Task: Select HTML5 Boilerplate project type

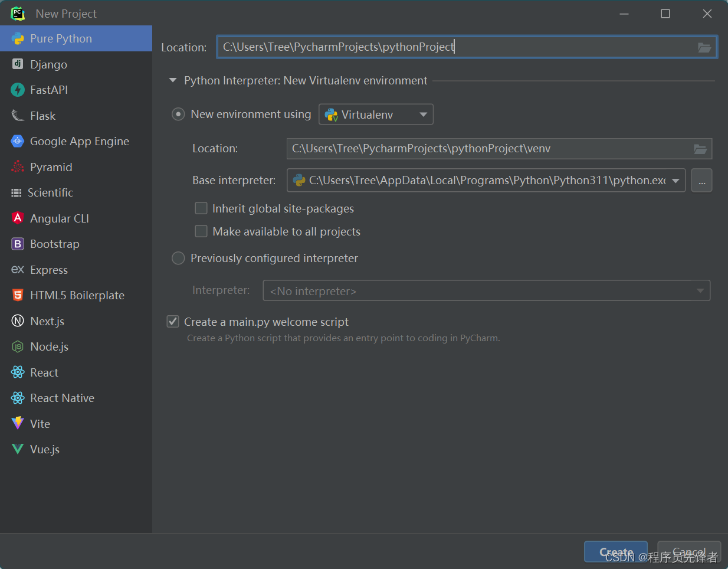Action: (76, 295)
